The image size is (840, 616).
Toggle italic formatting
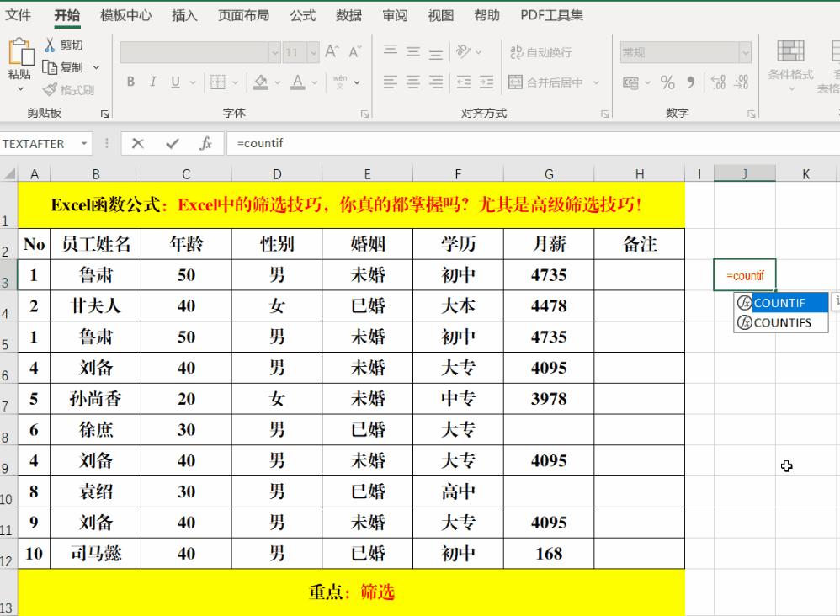[152, 82]
